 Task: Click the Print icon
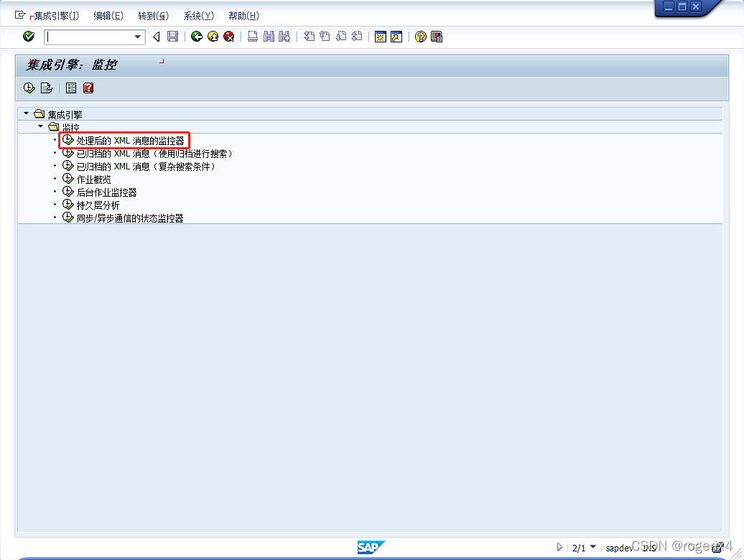coord(253,37)
